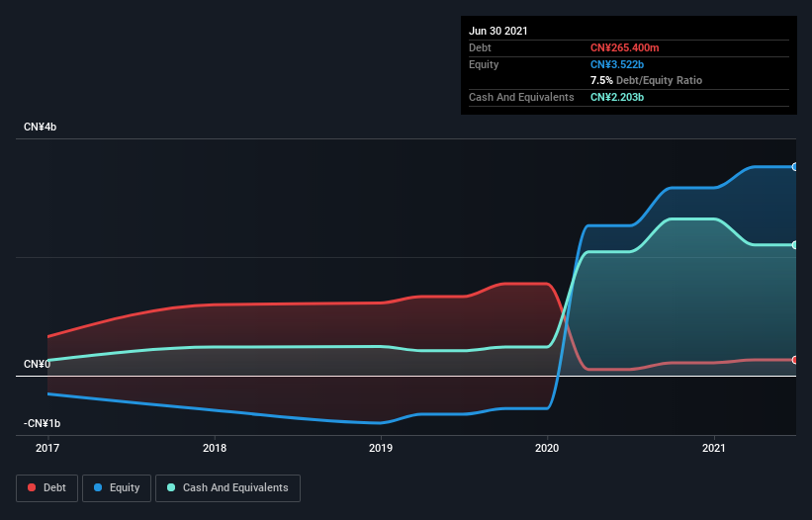The width and height of the screenshot is (812, 520).
Task: Toggle the Debt series legend button
Action: (x=47, y=488)
